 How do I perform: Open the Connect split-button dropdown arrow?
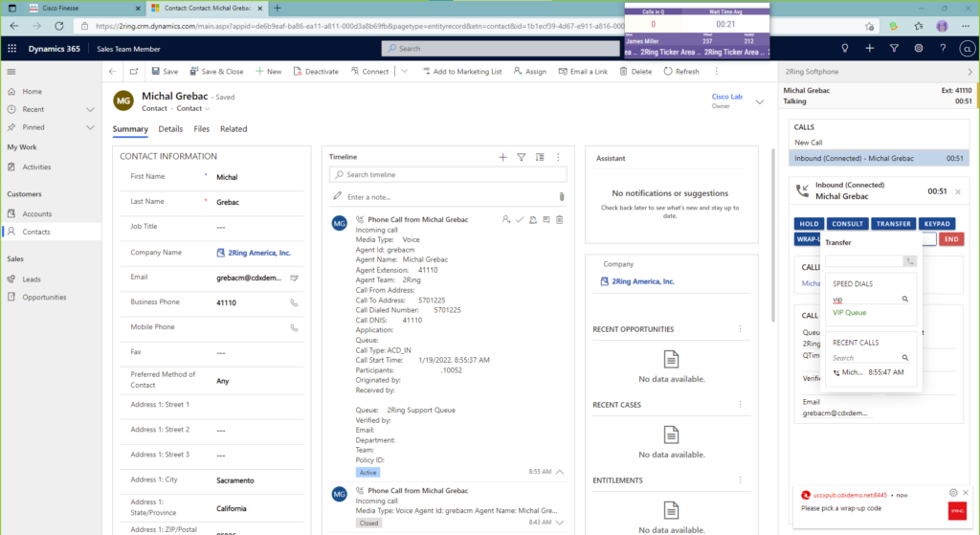pyautogui.click(x=405, y=72)
